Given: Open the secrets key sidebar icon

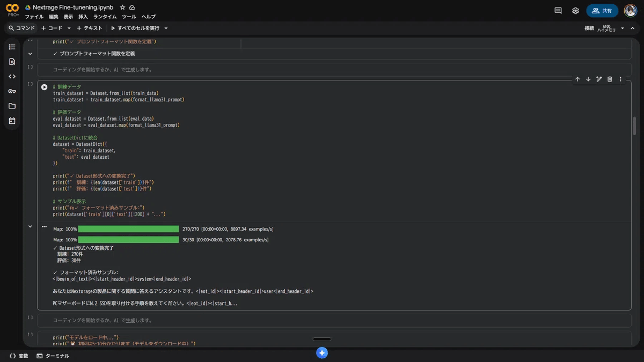Looking at the screenshot, I should [x=12, y=91].
